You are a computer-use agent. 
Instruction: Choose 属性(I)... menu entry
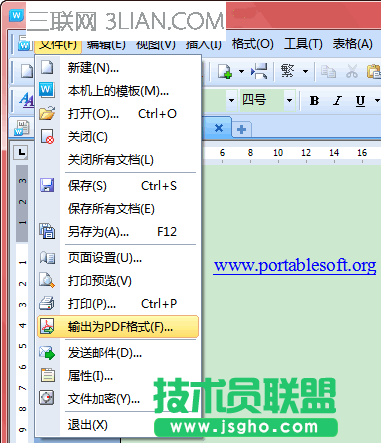tap(118, 376)
